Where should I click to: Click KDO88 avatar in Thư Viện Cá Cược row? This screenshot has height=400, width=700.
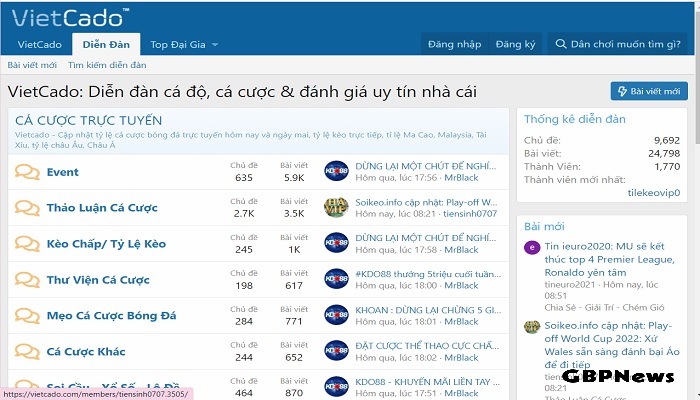(336, 279)
